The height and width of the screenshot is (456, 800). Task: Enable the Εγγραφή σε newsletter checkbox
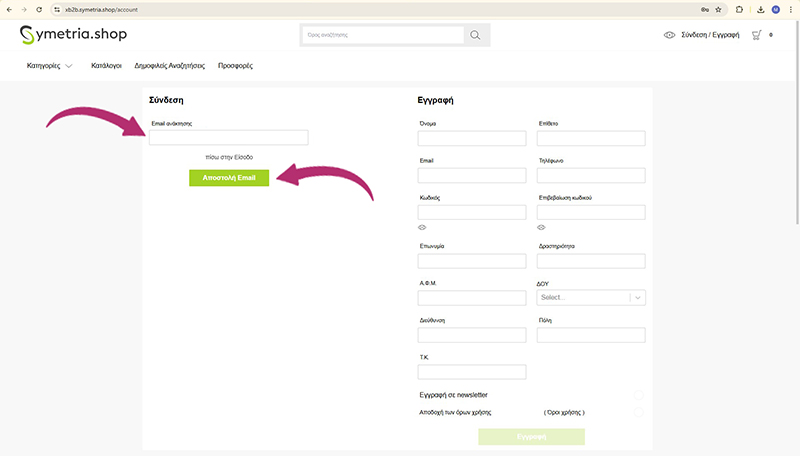click(x=638, y=395)
